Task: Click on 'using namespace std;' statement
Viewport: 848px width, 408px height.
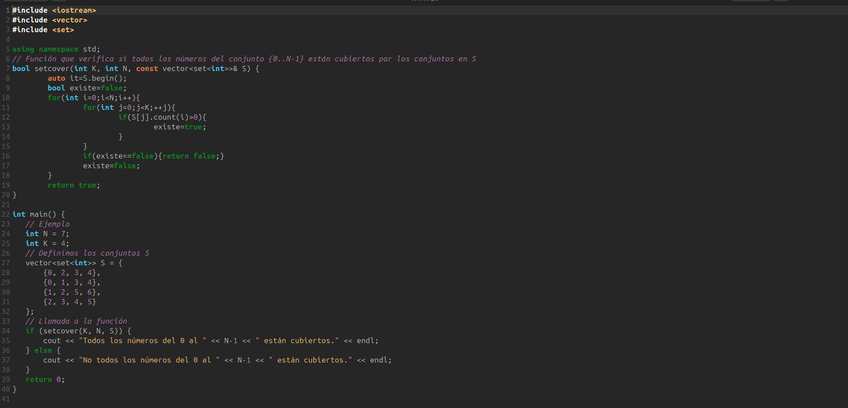Action: pyautogui.click(x=56, y=49)
